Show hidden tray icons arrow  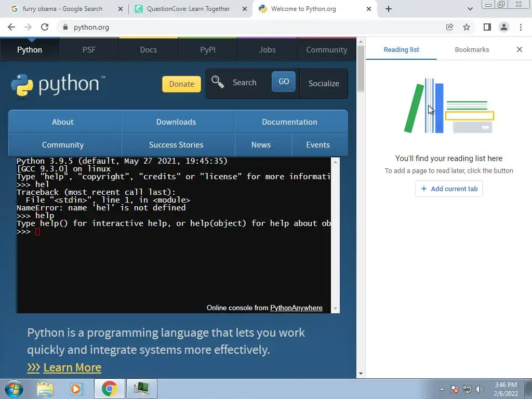[x=442, y=389]
